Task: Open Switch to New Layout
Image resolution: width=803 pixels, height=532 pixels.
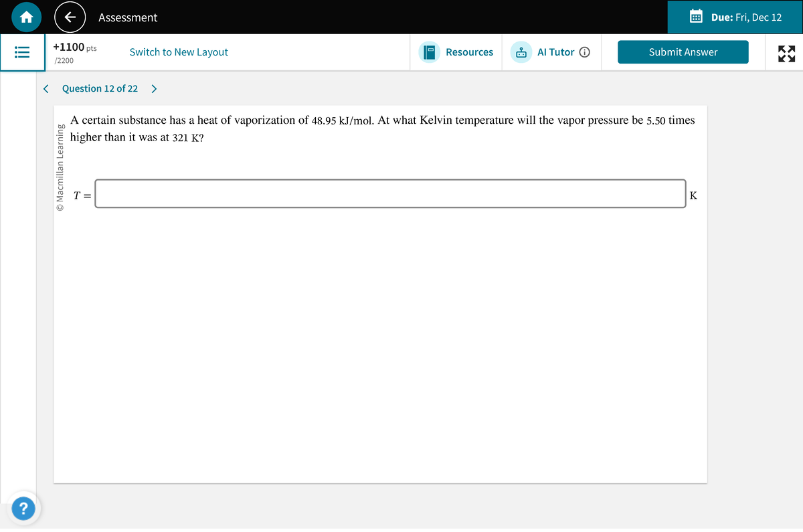Action: (x=179, y=52)
